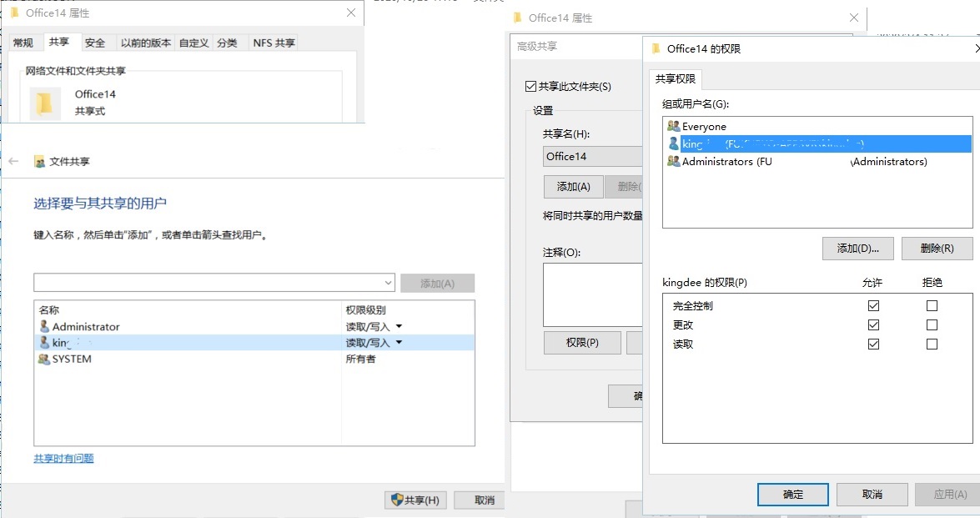
Task: Go to the 以前的版本 tab
Action: coord(146,43)
